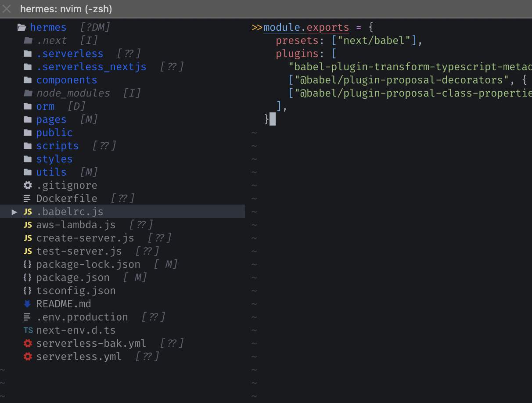Click the 'module' keyword in the editor
Image resolution: width=532 pixels, height=403 pixels.
(x=282, y=27)
